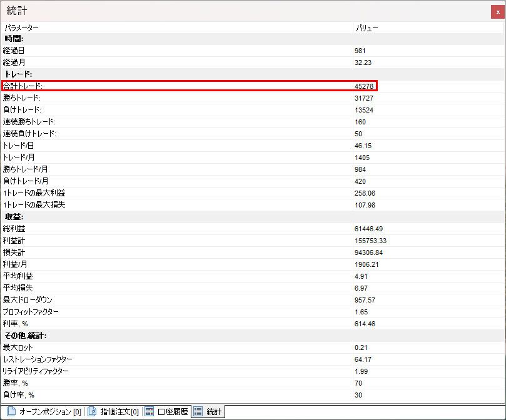Select the 1トレードの最大利益 row label
Image resolution: width=506 pixels, height=420 pixels.
[x=34, y=193]
